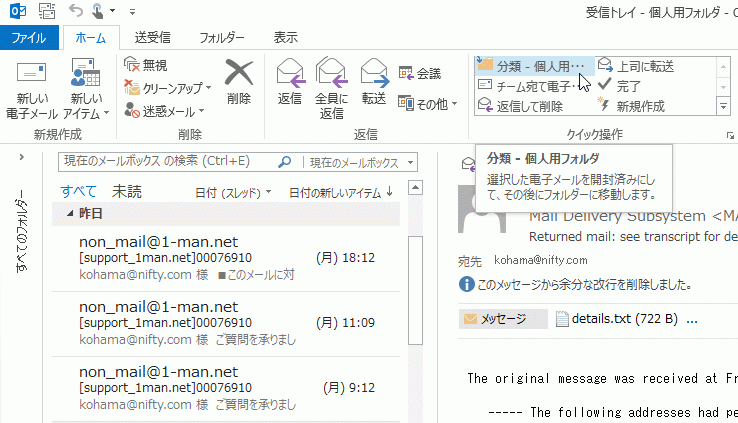Run quick step 分類 - 個人用
This screenshot has height=423, width=738.
tap(535, 66)
